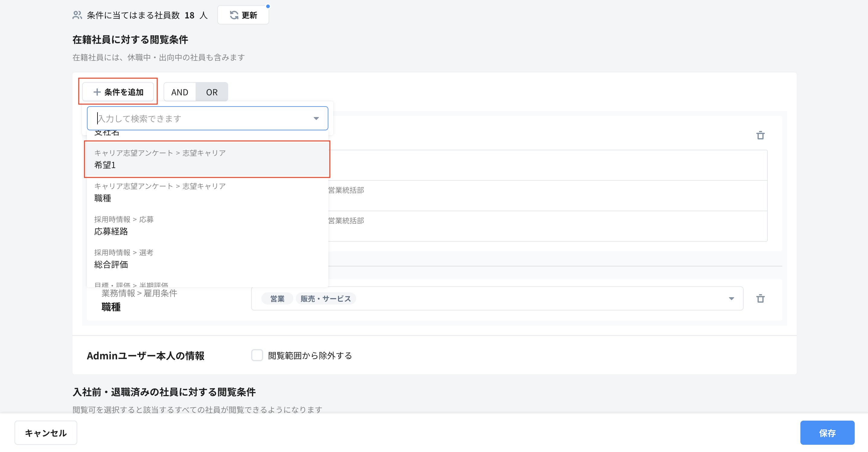This screenshot has width=868, height=452.
Task: Click the plus icon in 条件を追加
Action: pos(97,92)
